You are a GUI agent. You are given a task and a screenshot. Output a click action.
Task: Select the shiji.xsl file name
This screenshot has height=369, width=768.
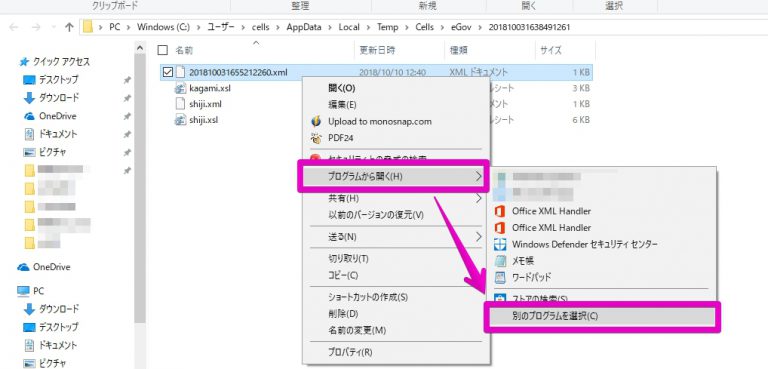203,120
